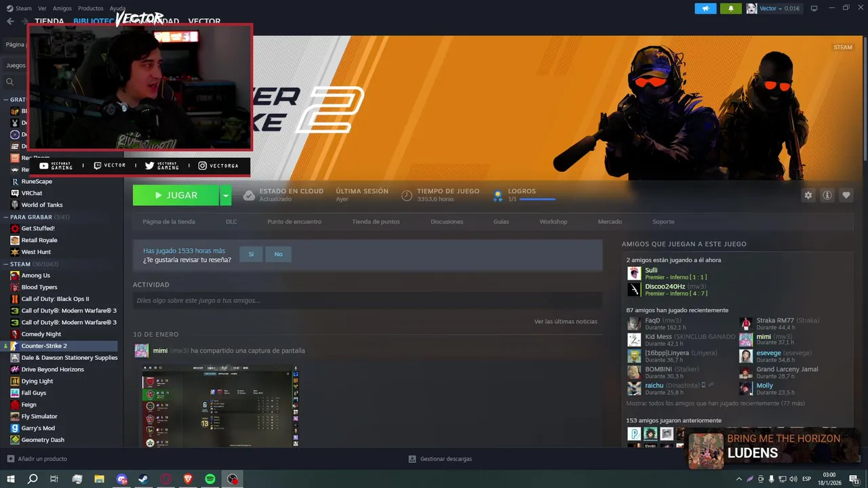Collapse the PARA GRABAR category
This screenshot has width=868, height=488.
(6, 217)
